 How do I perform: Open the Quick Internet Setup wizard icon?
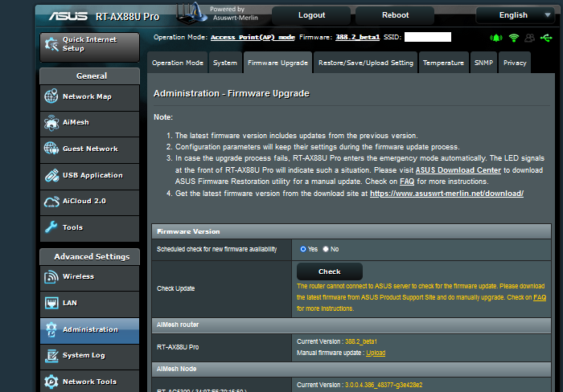coord(51,44)
